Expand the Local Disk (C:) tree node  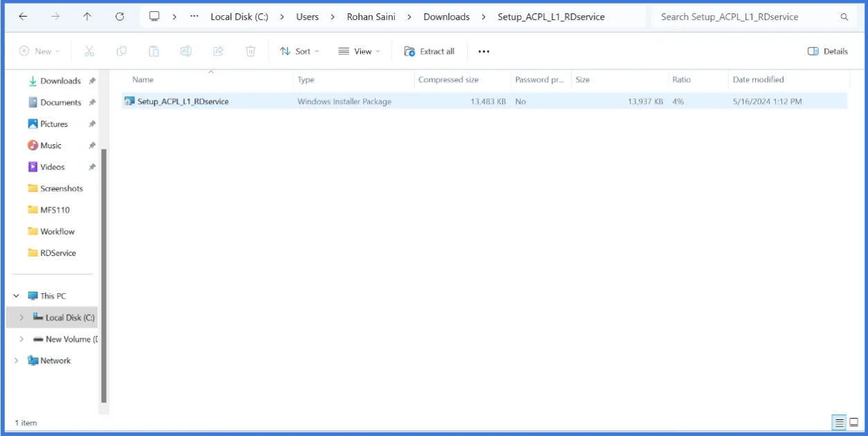coord(21,317)
